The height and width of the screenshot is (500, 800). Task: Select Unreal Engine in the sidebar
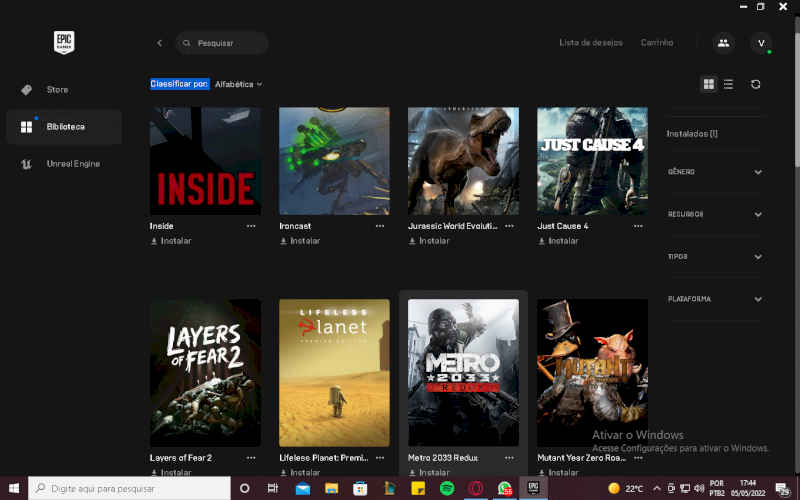(73, 164)
